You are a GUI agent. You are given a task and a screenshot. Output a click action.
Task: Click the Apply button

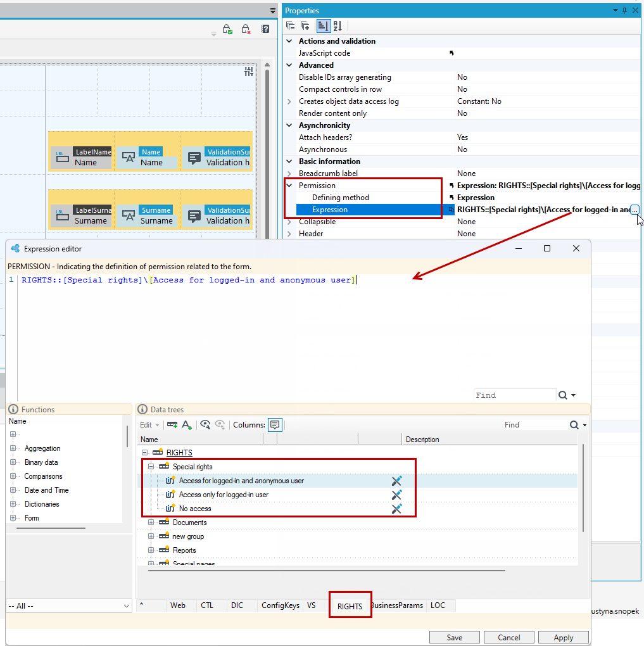coord(563,637)
